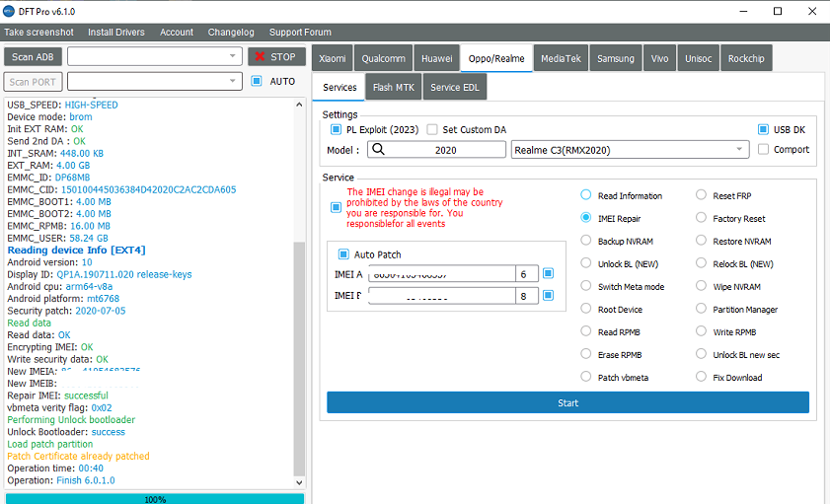Toggle the IMEI warning agreement checkbox

336,207
